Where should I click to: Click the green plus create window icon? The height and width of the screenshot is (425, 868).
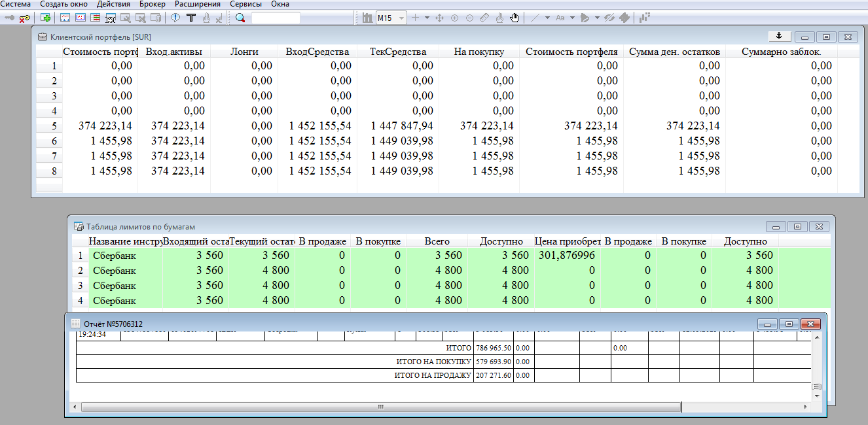point(46,18)
